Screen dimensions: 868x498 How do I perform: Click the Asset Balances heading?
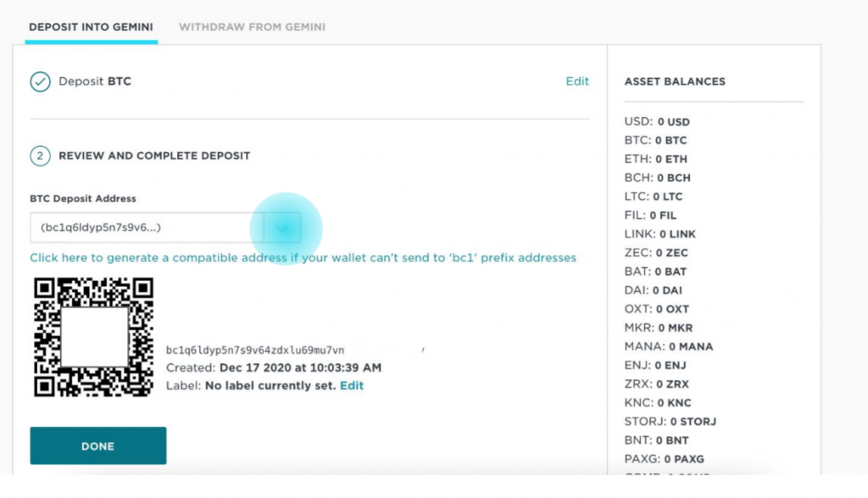tap(675, 81)
